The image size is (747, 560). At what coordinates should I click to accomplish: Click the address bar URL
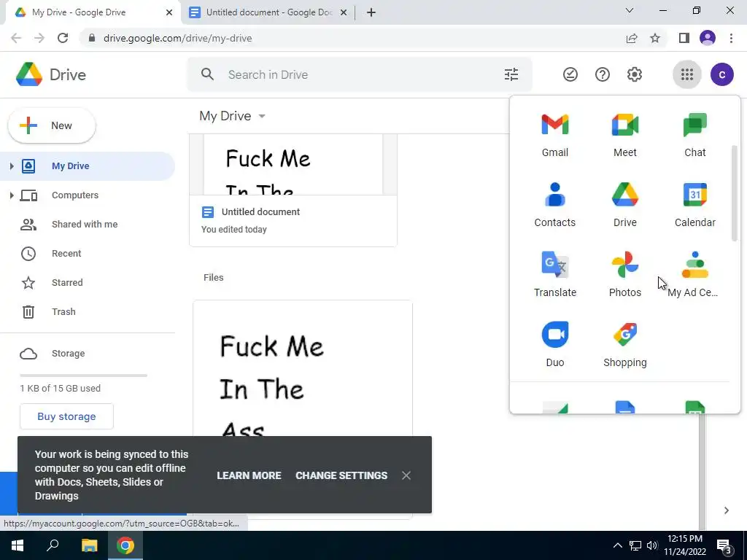[177, 38]
